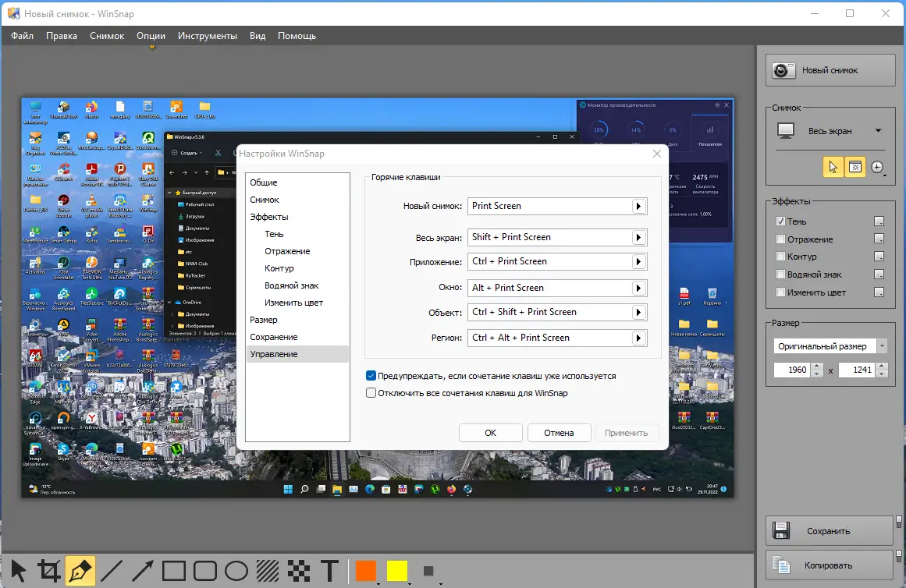Select the Pen drawing tool
The image size is (906, 588).
point(80,572)
